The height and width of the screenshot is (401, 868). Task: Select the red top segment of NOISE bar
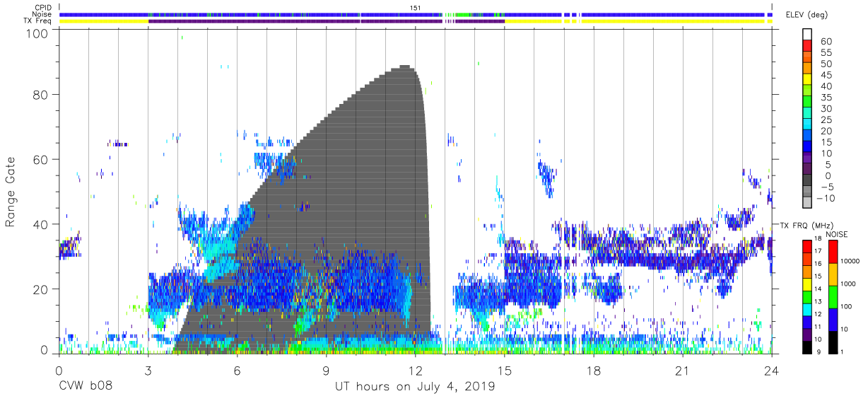click(833, 252)
